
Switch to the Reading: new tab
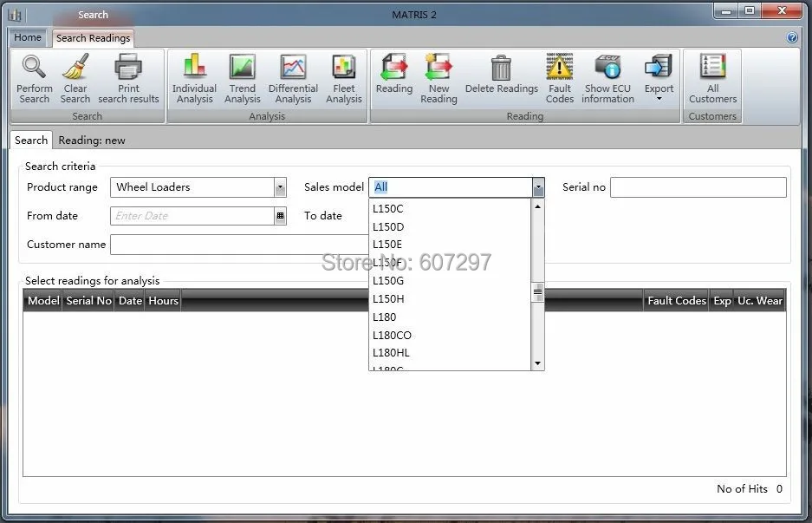tap(92, 141)
